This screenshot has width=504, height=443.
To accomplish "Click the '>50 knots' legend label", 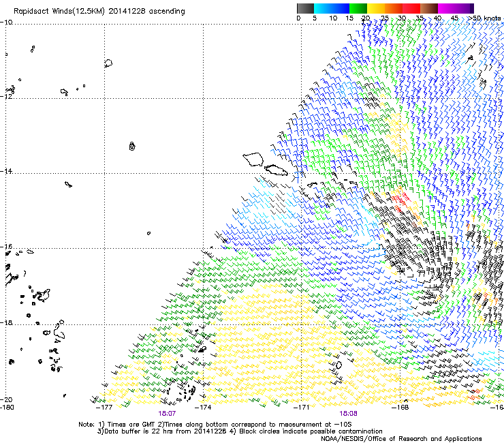I will tap(484, 18).
